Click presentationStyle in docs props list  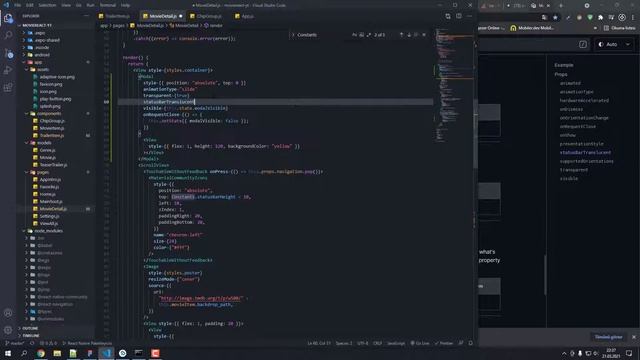click(x=581, y=144)
